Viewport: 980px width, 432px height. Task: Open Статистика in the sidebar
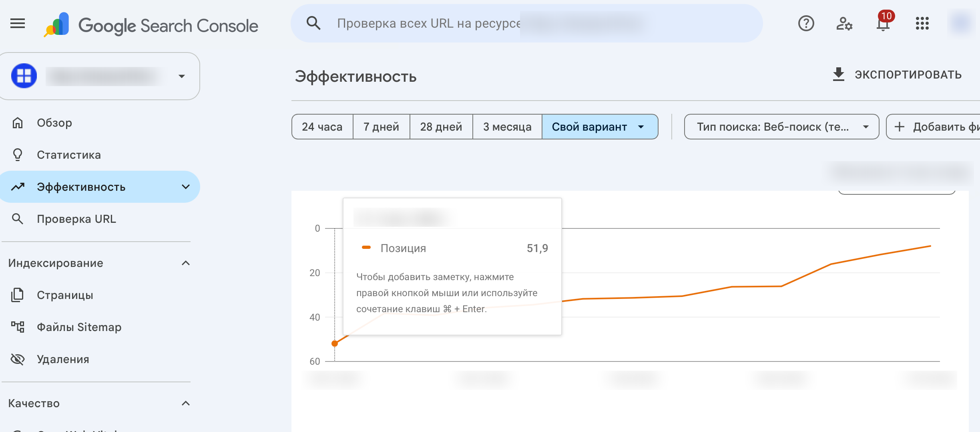[x=69, y=155]
